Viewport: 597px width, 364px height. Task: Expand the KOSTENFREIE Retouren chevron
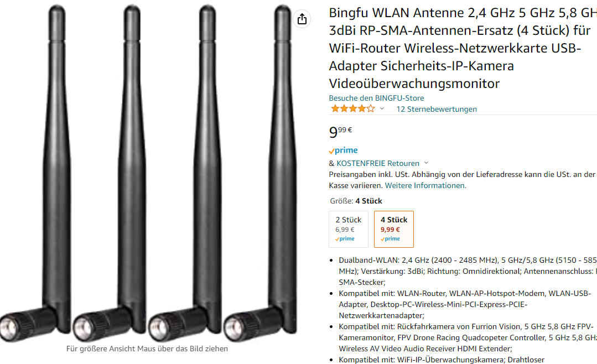pos(427,163)
